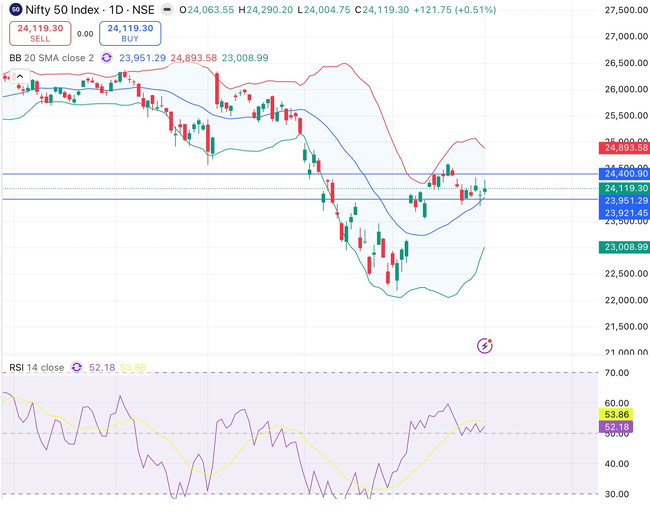Collapse the indicator legend with chevron arrow
Viewport: 650px width, 519px height.
19,76
